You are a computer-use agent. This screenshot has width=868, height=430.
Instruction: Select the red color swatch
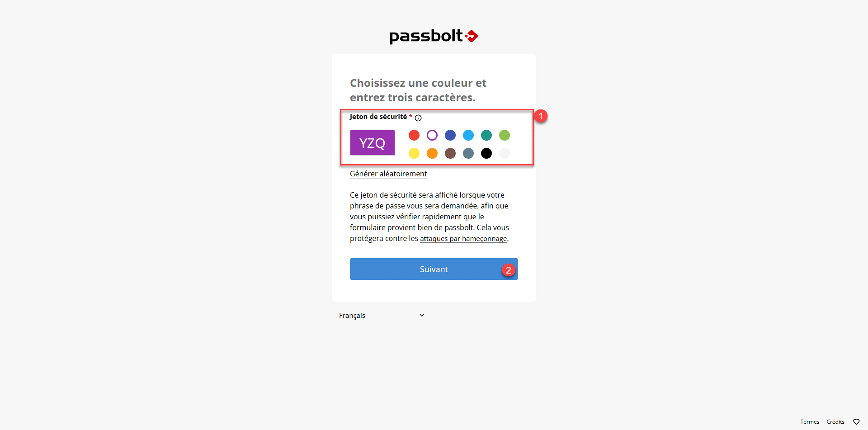coord(414,135)
